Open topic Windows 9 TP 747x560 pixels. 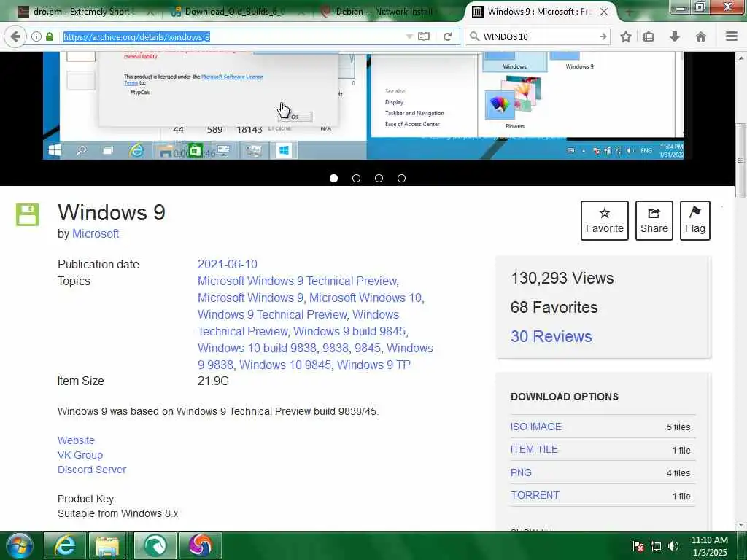373,365
